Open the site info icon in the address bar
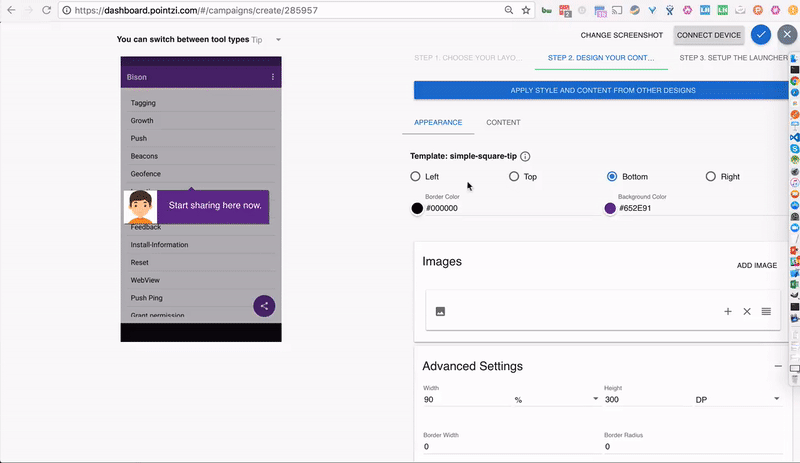The image size is (800, 463). 67,10
